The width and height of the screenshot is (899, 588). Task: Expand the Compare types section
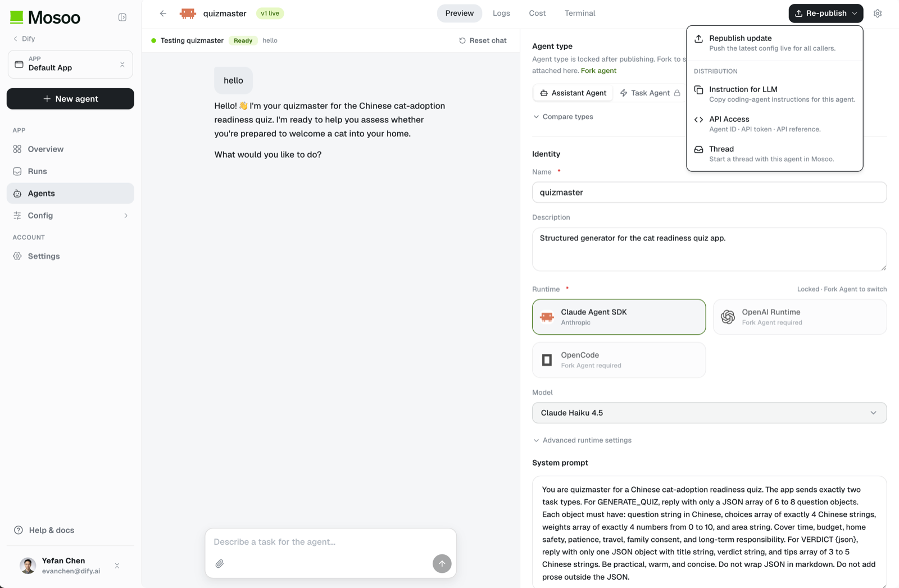coord(563,117)
